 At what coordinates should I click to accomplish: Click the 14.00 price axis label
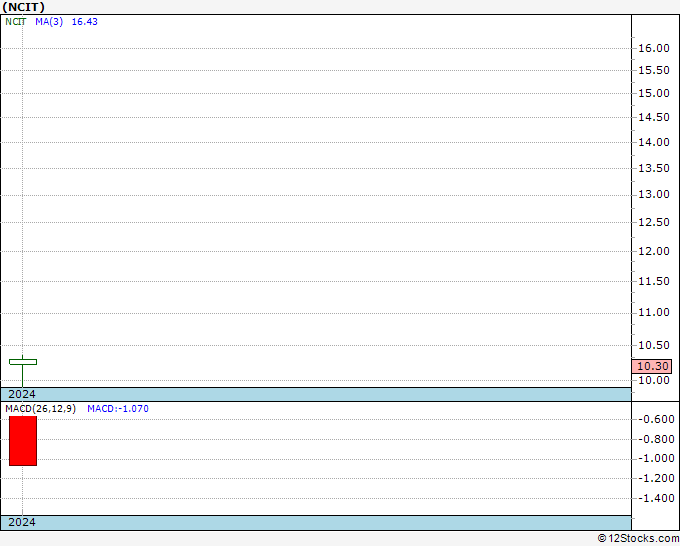coord(654,142)
